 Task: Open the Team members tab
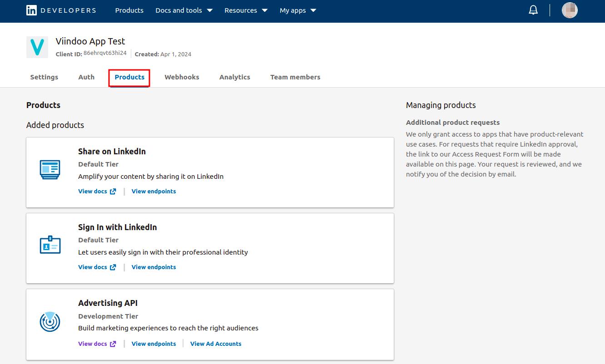tap(295, 77)
